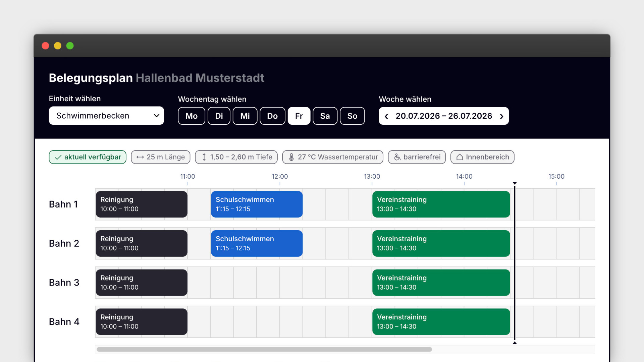
Task: Click the barrierefrei badge text
Action: click(422, 157)
